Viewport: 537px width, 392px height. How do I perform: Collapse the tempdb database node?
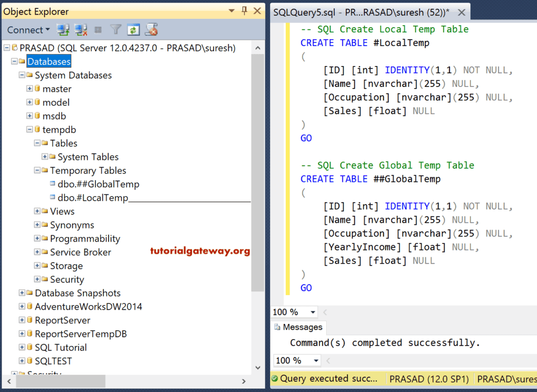click(29, 129)
